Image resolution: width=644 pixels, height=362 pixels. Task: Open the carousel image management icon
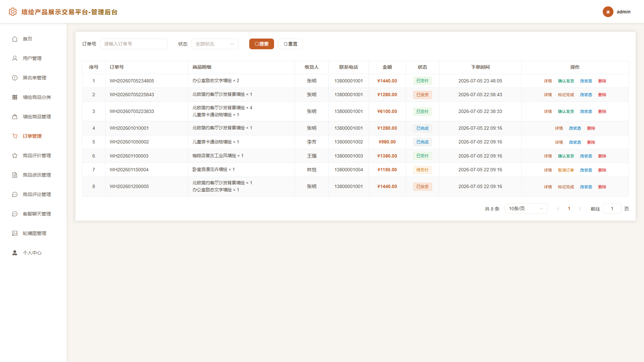click(15, 233)
